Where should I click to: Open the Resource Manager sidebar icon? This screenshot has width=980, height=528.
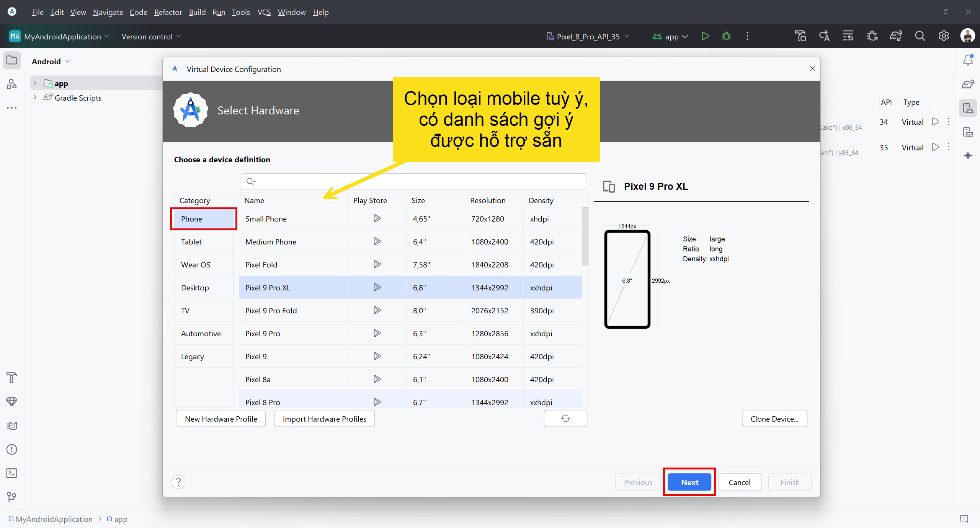point(12,84)
